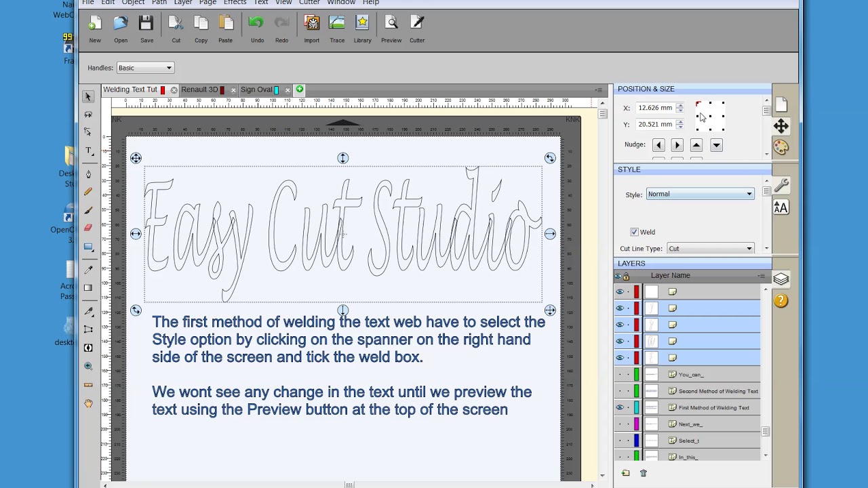The height and width of the screenshot is (488, 868).
Task: Close the Welding Text Tut tab
Action: (174, 90)
